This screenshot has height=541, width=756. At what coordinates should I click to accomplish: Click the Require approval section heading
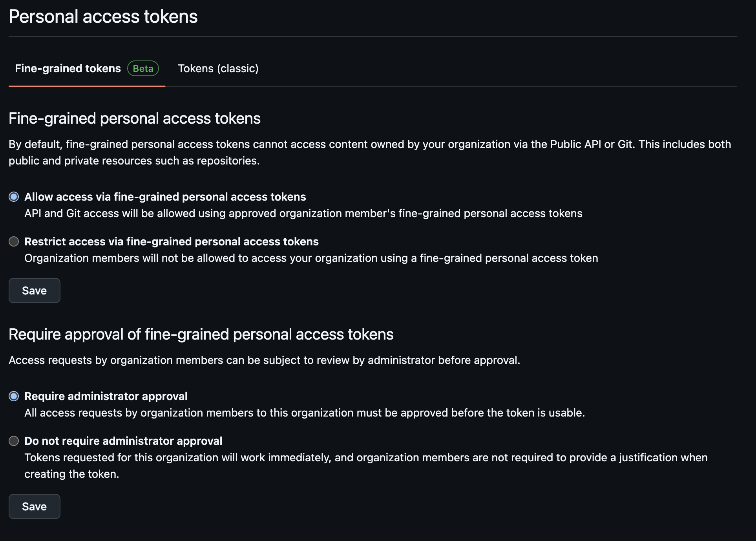click(201, 334)
